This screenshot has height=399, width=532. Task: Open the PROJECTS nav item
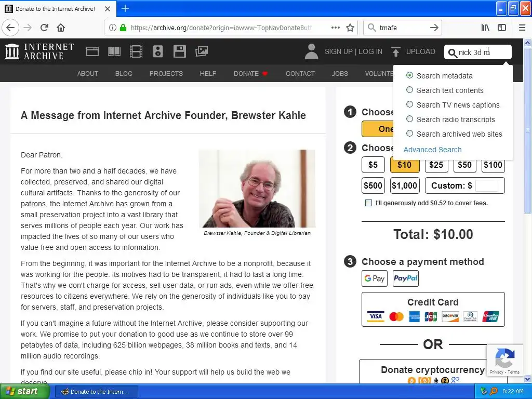[x=166, y=74]
